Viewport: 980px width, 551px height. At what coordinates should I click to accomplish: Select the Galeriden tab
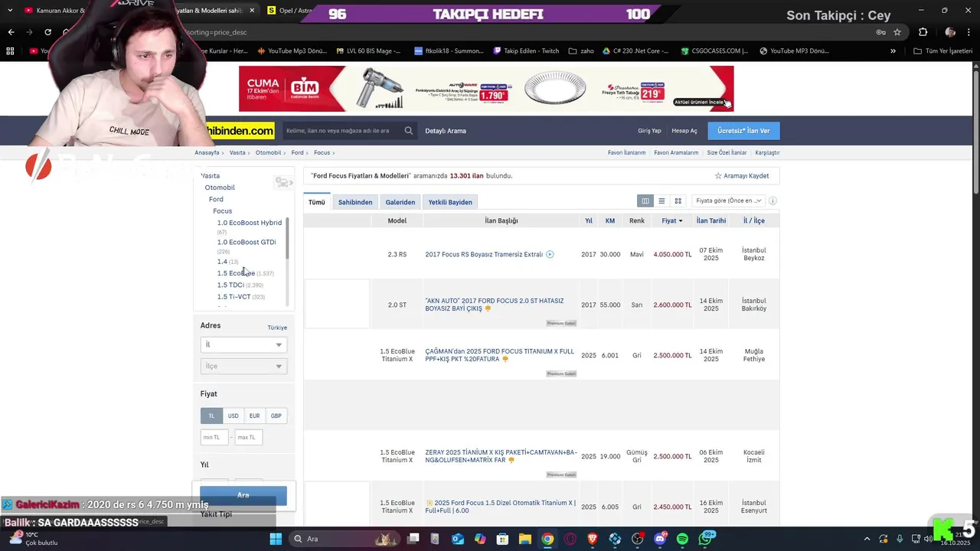[400, 202]
